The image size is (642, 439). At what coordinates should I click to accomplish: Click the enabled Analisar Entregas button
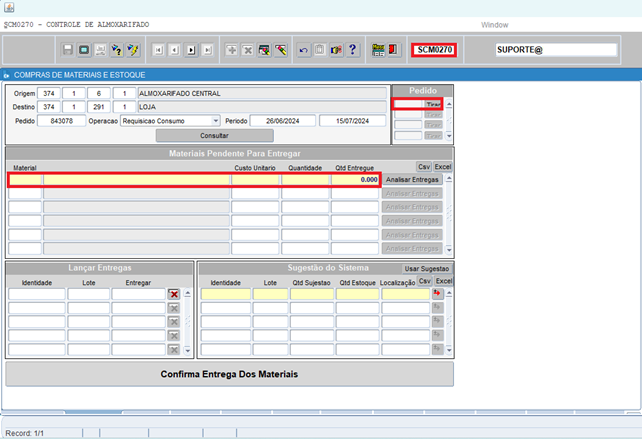click(x=412, y=179)
